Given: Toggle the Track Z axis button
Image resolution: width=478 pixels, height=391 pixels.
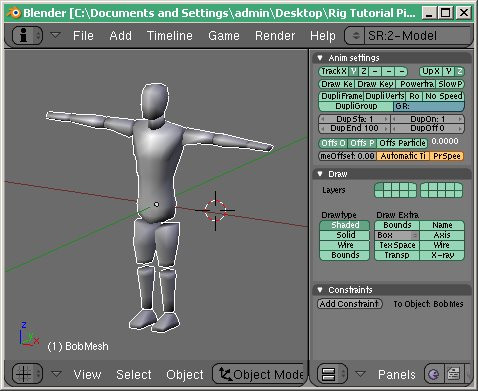Looking at the screenshot, I should point(364,71).
